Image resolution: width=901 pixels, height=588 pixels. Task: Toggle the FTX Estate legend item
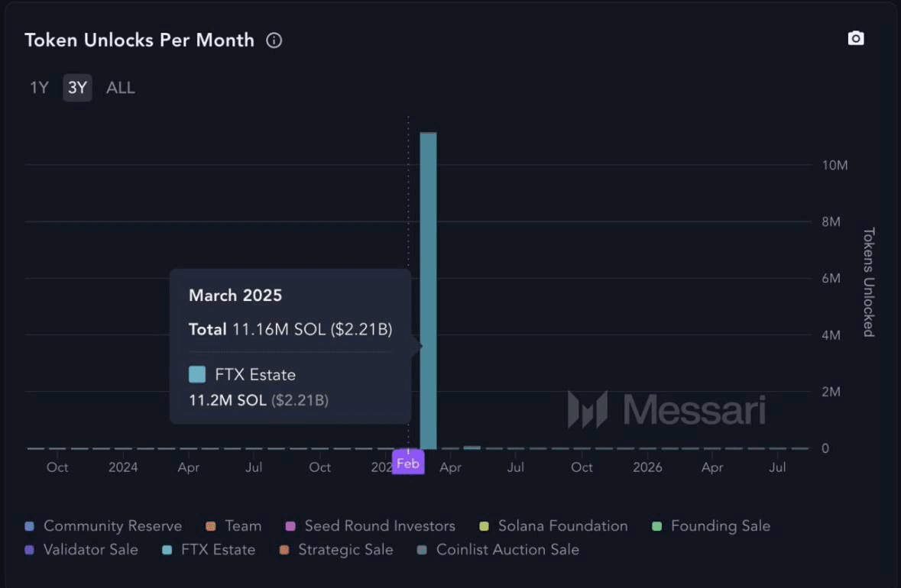tap(208, 550)
